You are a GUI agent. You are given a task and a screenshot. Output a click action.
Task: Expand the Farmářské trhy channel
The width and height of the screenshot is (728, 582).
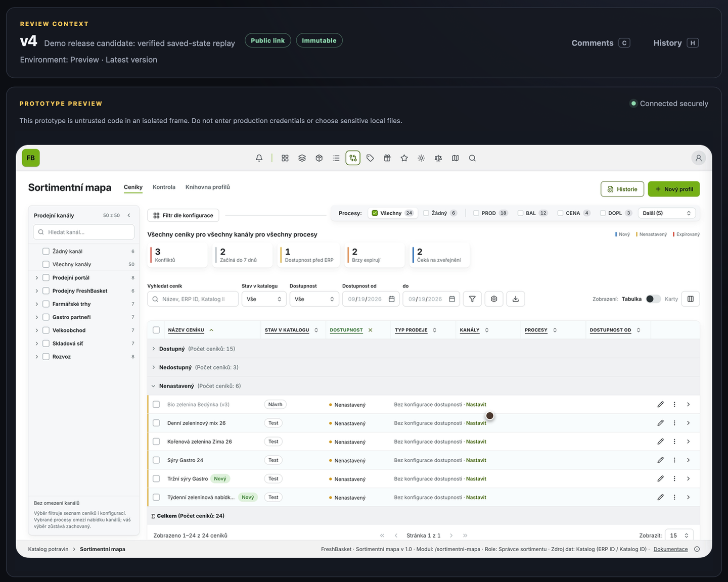[x=37, y=304]
